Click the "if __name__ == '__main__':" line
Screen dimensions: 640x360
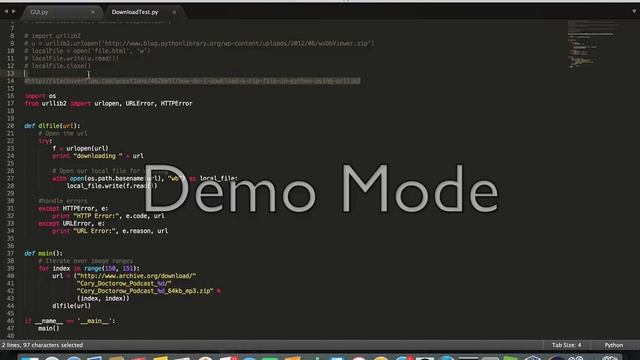coord(70,321)
